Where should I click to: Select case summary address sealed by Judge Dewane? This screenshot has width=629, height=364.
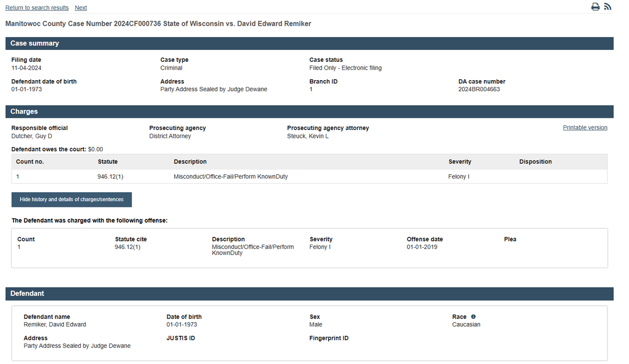[214, 90]
